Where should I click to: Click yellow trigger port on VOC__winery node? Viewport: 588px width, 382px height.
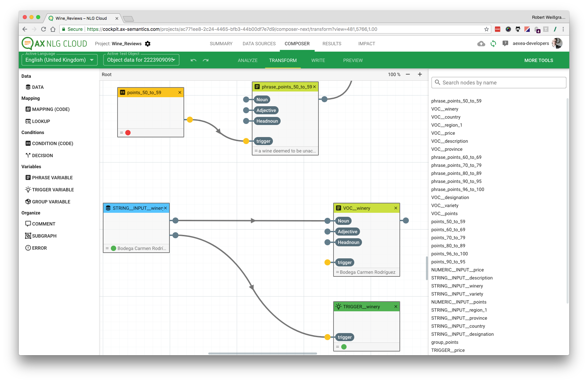coord(327,262)
